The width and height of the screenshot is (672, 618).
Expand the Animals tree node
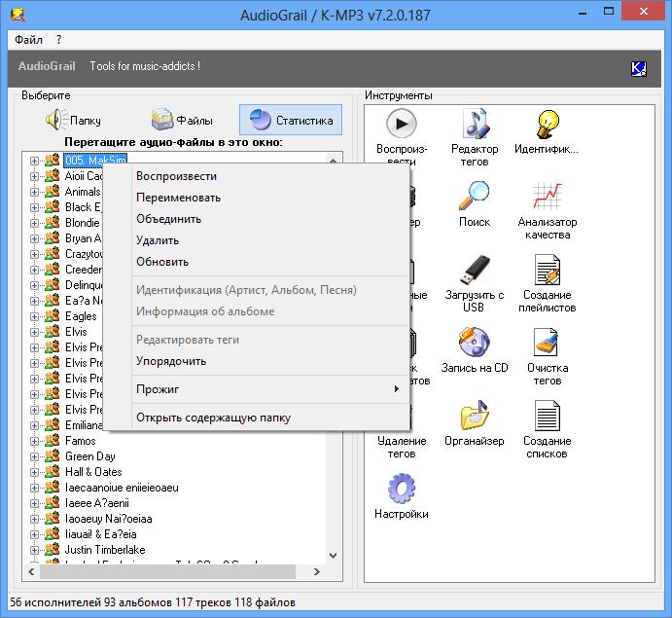click(x=34, y=192)
